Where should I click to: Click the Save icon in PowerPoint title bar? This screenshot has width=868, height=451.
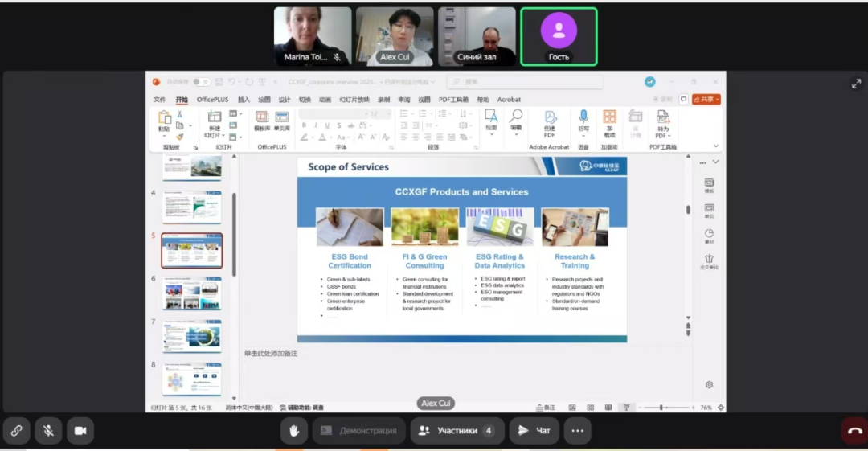click(219, 81)
